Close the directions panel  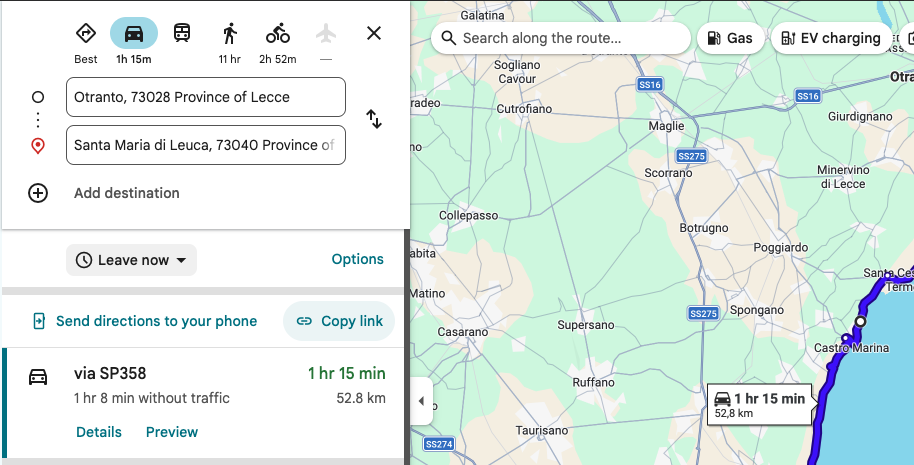374,33
